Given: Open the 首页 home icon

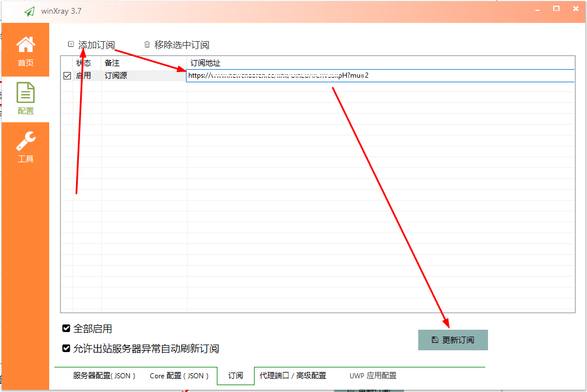Looking at the screenshot, I should (x=25, y=45).
